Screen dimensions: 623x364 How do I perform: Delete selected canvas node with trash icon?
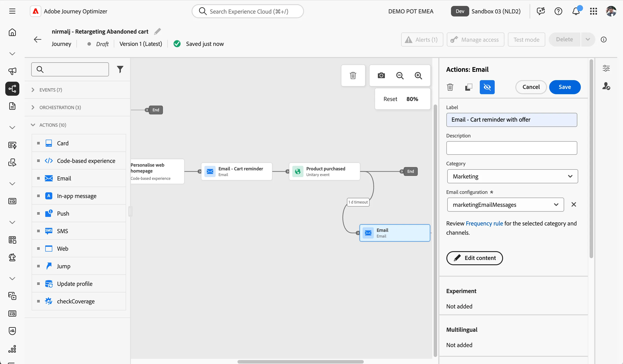tap(353, 75)
